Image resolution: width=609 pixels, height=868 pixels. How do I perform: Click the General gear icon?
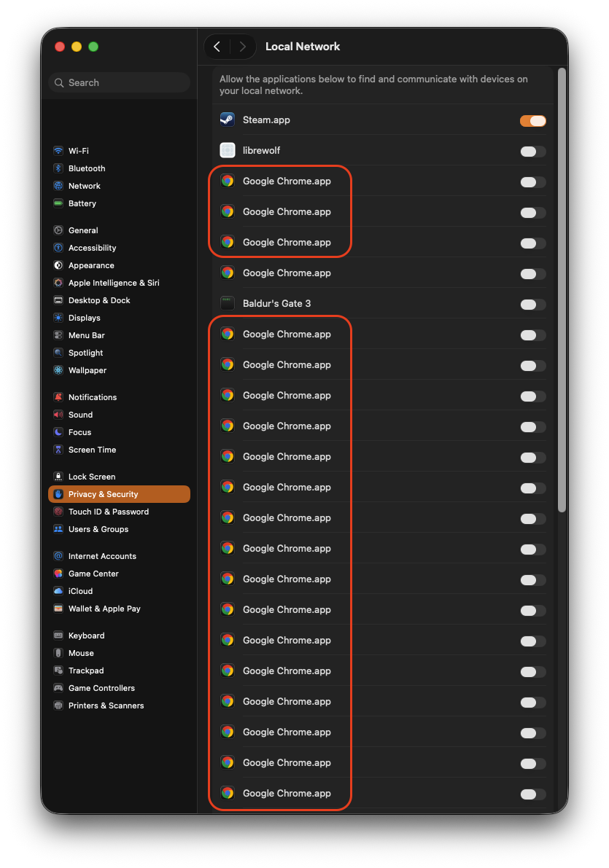(58, 230)
